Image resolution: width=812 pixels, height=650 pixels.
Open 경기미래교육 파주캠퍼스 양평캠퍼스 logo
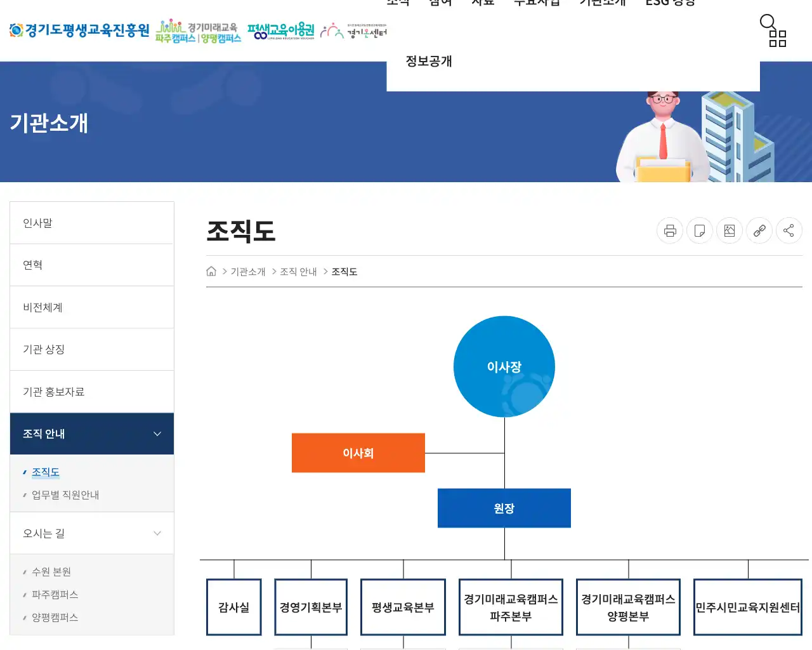tap(198, 31)
